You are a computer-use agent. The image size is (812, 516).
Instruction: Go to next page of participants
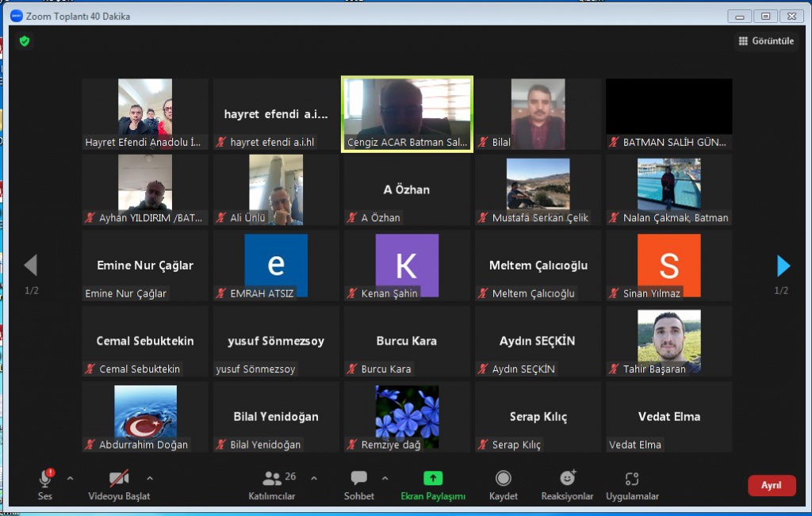pos(783,266)
